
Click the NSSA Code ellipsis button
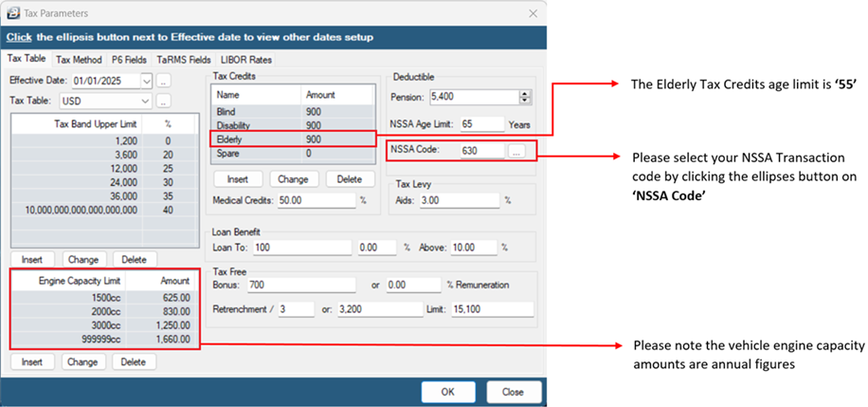tap(515, 150)
